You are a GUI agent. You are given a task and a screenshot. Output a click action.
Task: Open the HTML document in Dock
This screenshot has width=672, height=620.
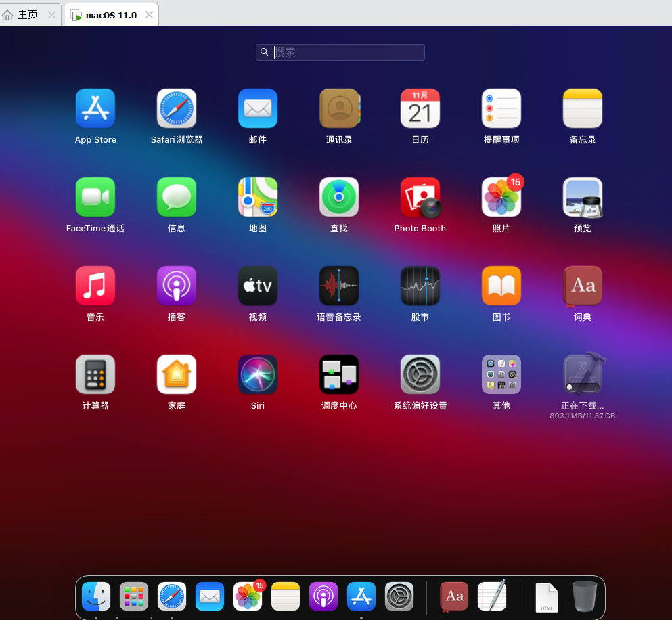[546, 596]
